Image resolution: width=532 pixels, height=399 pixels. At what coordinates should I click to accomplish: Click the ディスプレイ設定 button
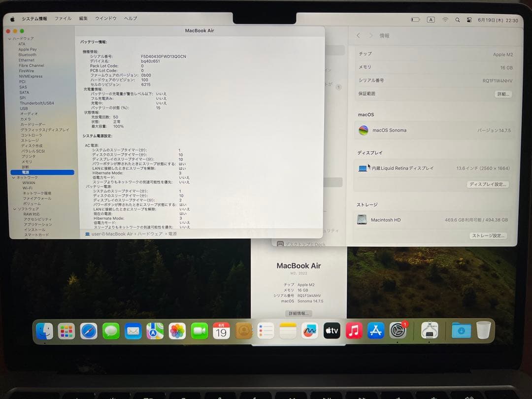click(x=489, y=184)
